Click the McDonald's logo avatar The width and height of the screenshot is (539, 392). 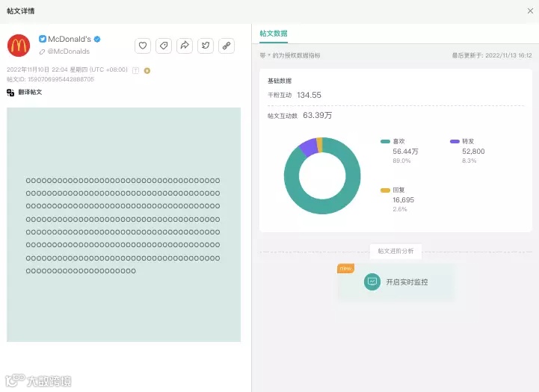tap(19, 46)
